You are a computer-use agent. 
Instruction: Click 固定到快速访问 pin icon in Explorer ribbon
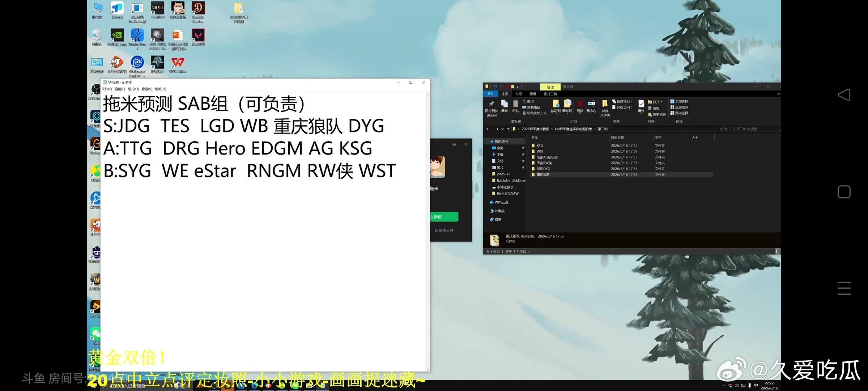(492, 108)
